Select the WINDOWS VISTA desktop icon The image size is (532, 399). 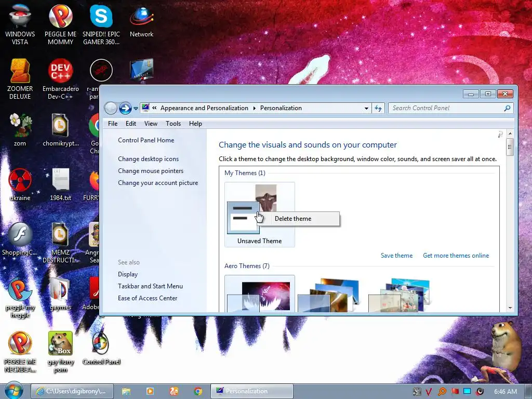pyautogui.click(x=20, y=24)
